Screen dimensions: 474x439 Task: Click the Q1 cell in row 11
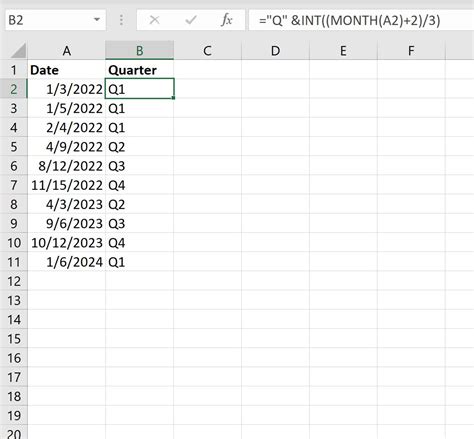click(140, 262)
